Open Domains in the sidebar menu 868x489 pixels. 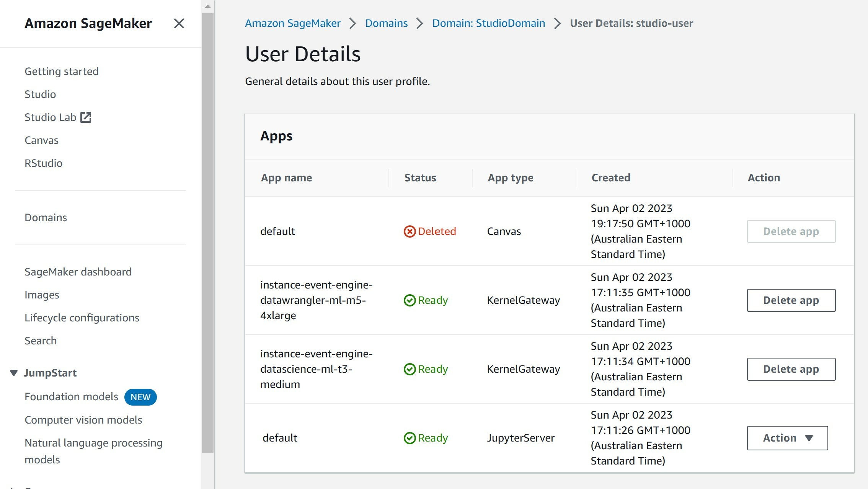click(x=46, y=218)
